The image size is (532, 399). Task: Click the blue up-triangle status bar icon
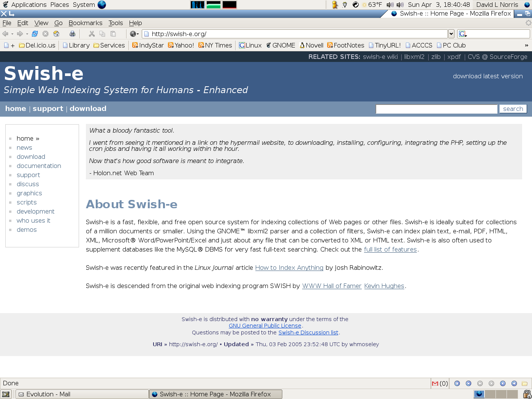coord(469,383)
